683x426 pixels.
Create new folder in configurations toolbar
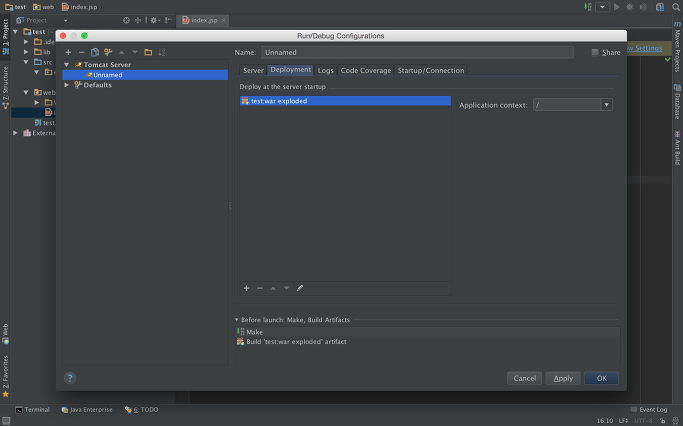point(148,52)
